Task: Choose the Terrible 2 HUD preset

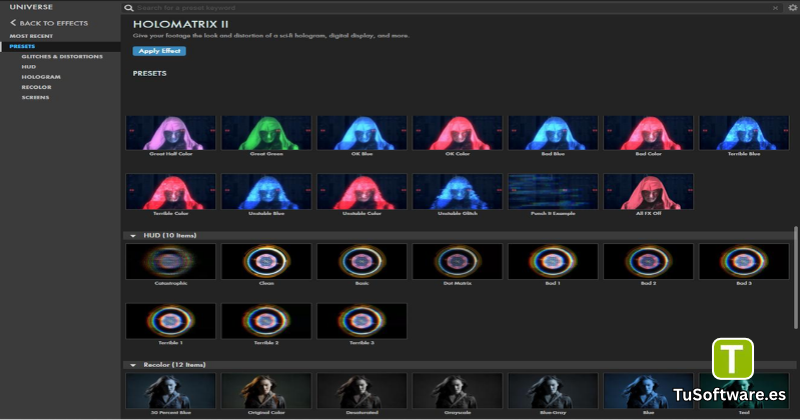Action: pos(266,321)
